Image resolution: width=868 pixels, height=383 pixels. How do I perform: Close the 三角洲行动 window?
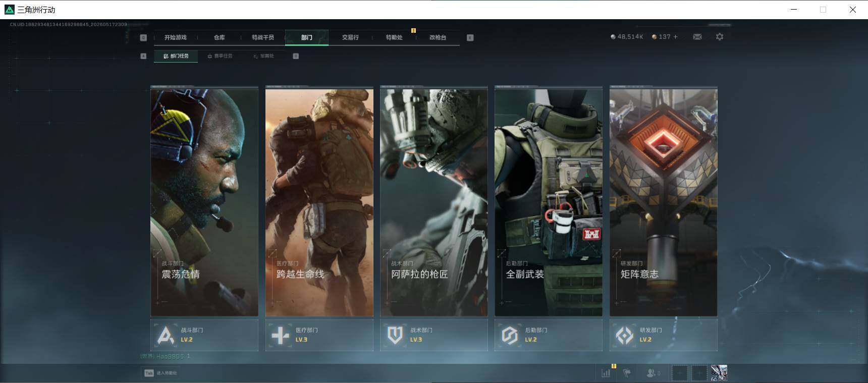(x=853, y=10)
